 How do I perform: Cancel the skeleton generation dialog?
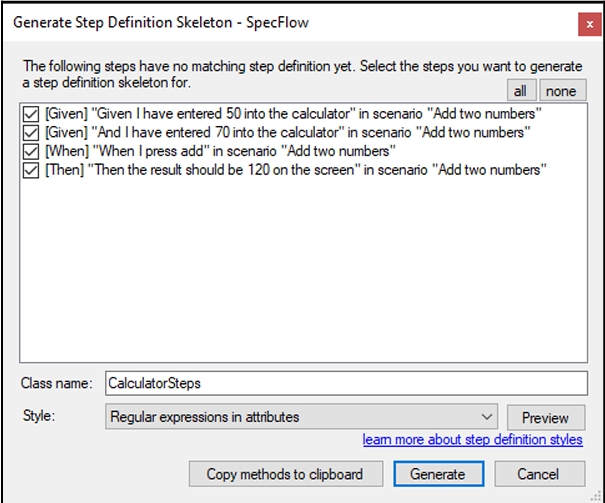538,474
